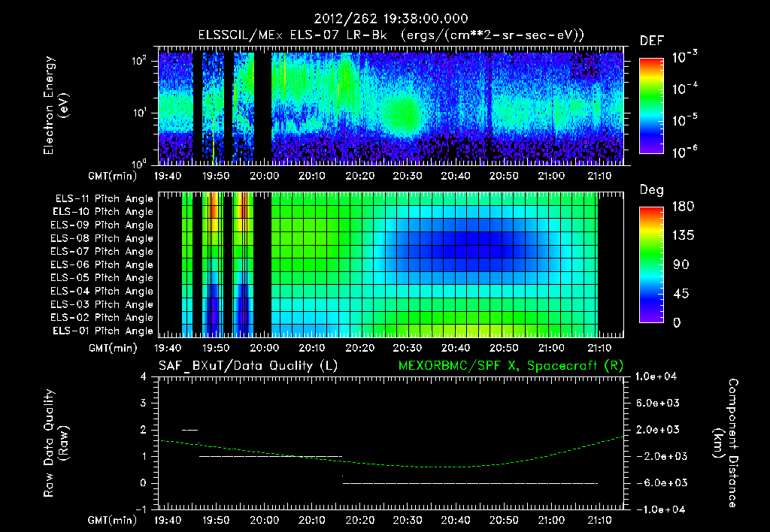This screenshot has width=770, height=532.
Task: Click the timestamp title 2012/262 19:38:00.000
Action: (391, 19)
